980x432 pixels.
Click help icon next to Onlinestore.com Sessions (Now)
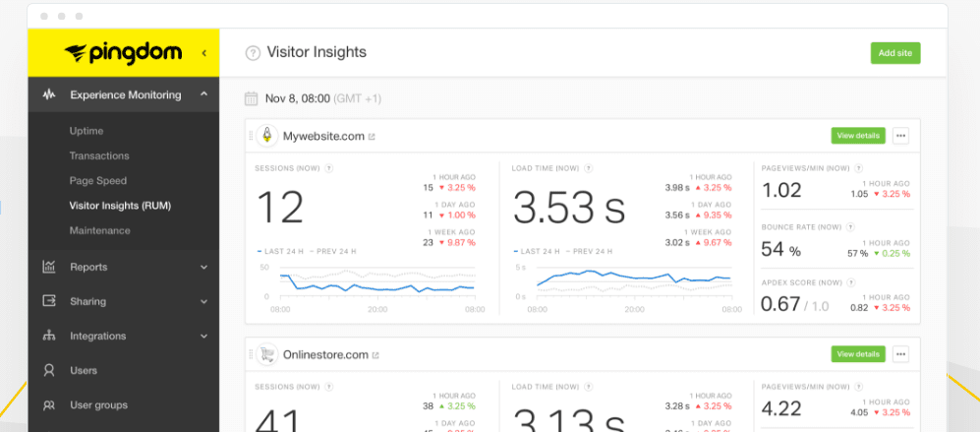(328, 387)
